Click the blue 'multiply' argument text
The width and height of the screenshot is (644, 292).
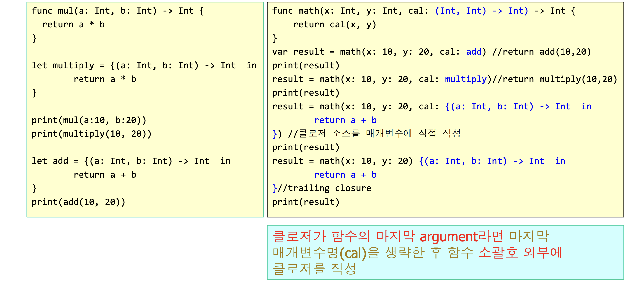click(466, 79)
